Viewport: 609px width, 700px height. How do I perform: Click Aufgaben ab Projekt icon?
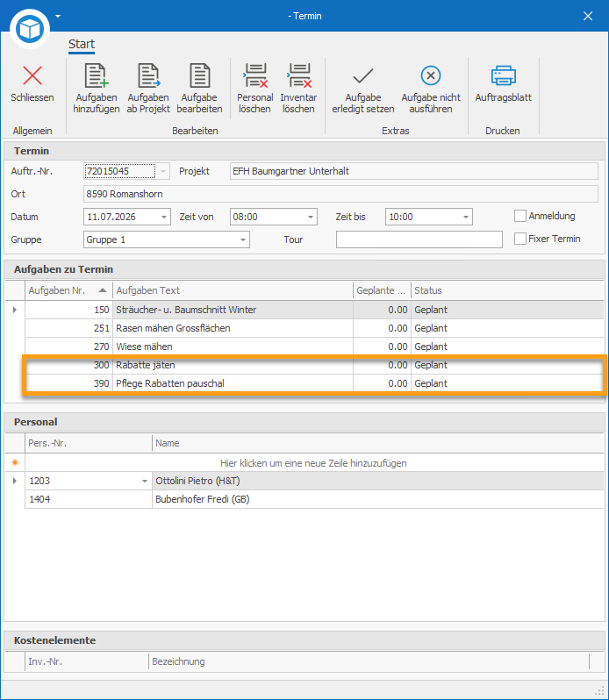point(148,75)
